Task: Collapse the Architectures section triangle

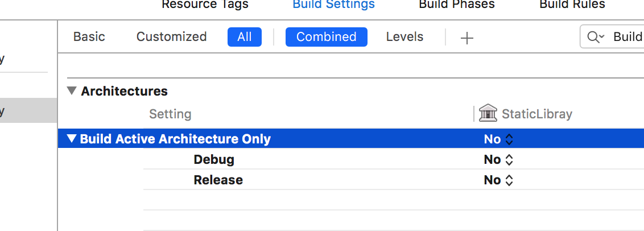Action: pos(72,91)
